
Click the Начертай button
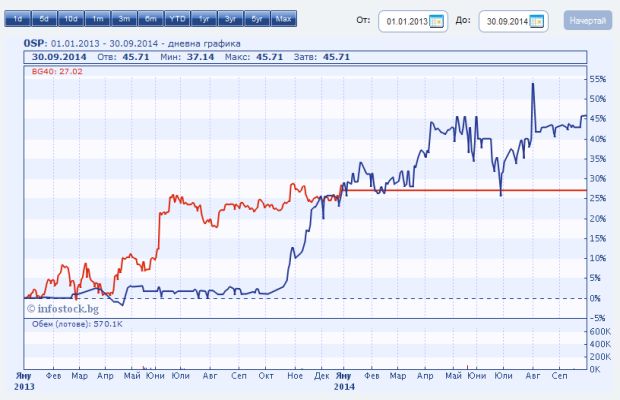coord(588,21)
